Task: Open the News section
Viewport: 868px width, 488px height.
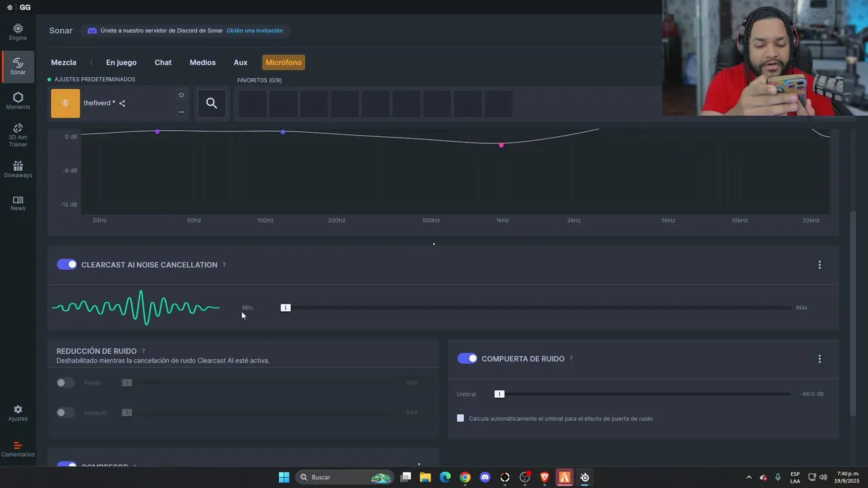Action: [x=18, y=203]
